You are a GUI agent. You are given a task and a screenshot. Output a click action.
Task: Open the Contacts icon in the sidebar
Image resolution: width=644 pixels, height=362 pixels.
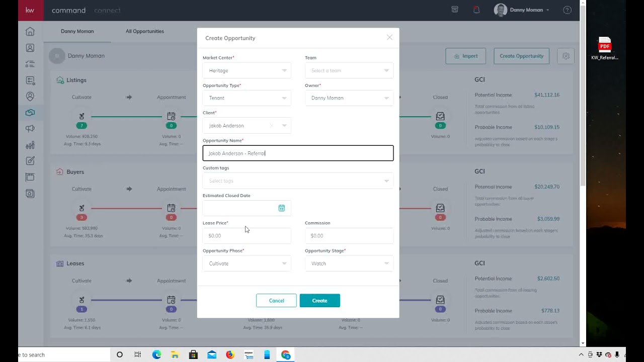tap(30, 48)
